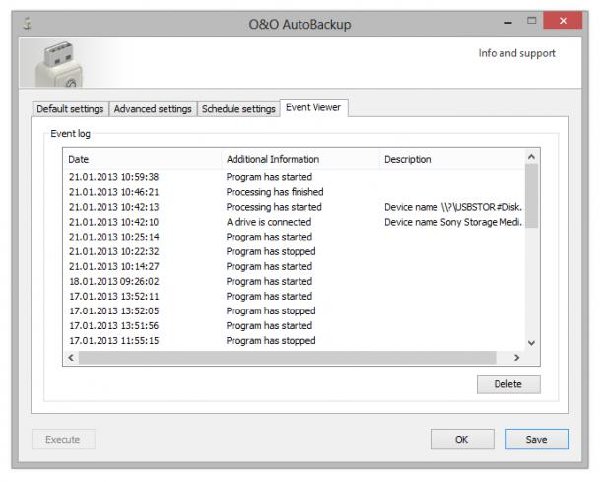This screenshot has height=482, width=600.
Task: Open the Schedule settings tab
Action: pyautogui.click(x=238, y=109)
